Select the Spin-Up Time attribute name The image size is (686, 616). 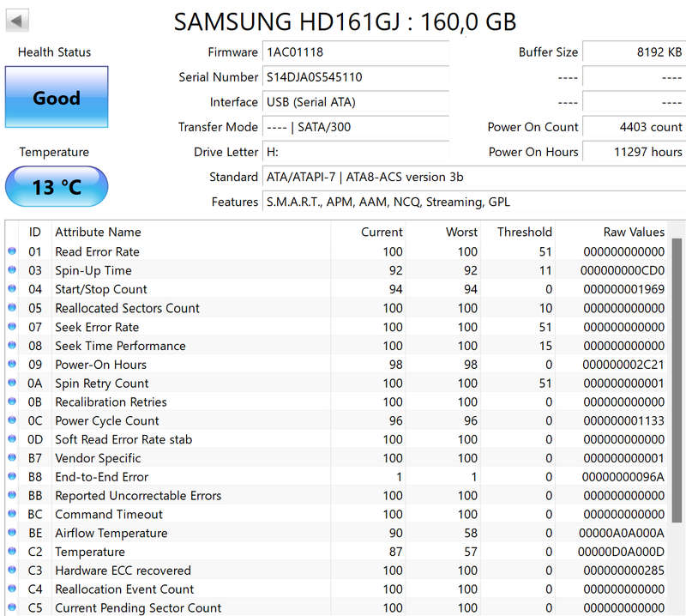click(x=93, y=270)
